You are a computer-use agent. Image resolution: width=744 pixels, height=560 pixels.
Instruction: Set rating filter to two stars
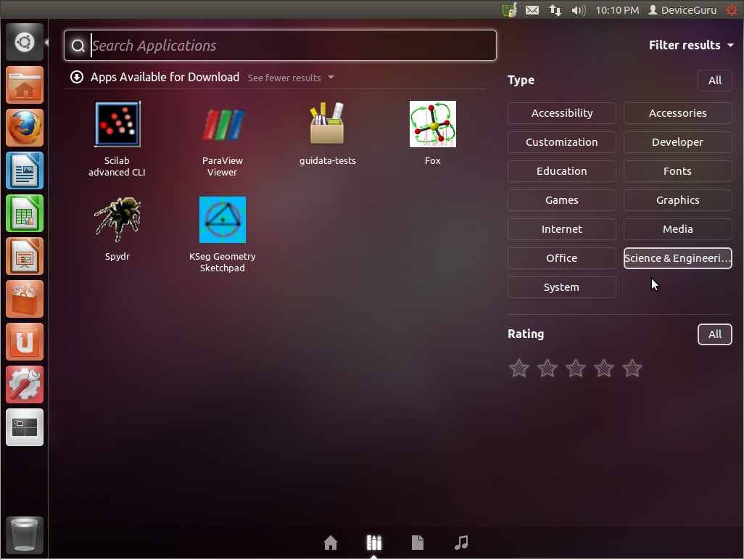pos(547,368)
